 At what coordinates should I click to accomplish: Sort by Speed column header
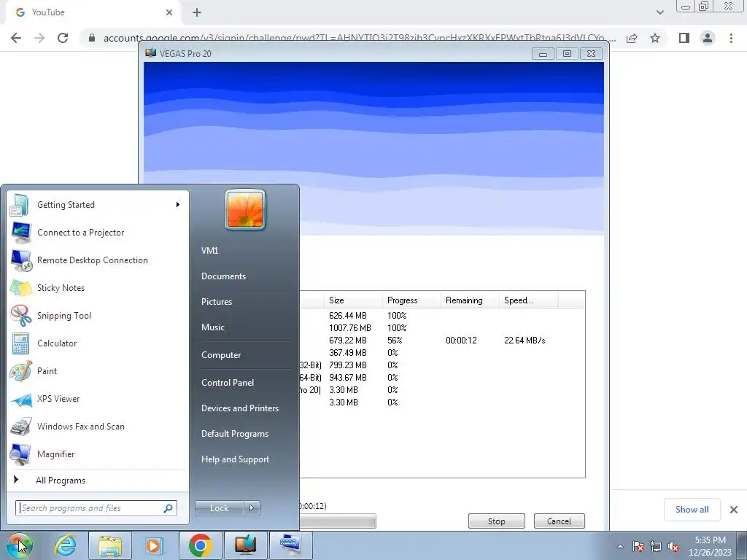pyautogui.click(x=528, y=300)
